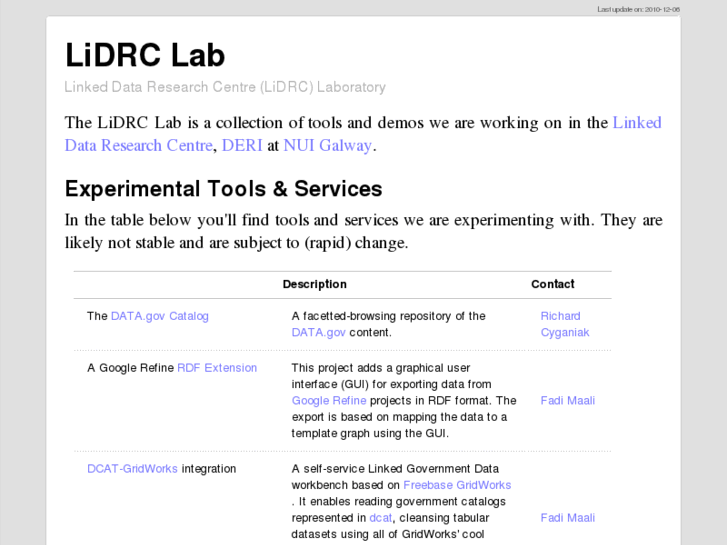
Task: Click the Linked Data Research Centre Laboratory subtitle
Action: click(225, 87)
